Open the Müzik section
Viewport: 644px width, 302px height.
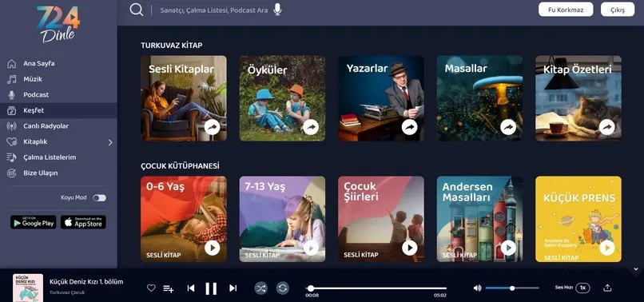click(33, 79)
